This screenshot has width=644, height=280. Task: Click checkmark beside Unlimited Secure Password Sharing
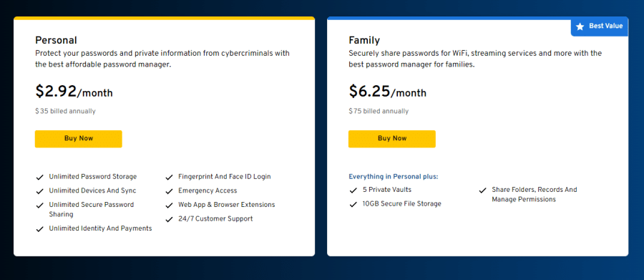coord(40,206)
